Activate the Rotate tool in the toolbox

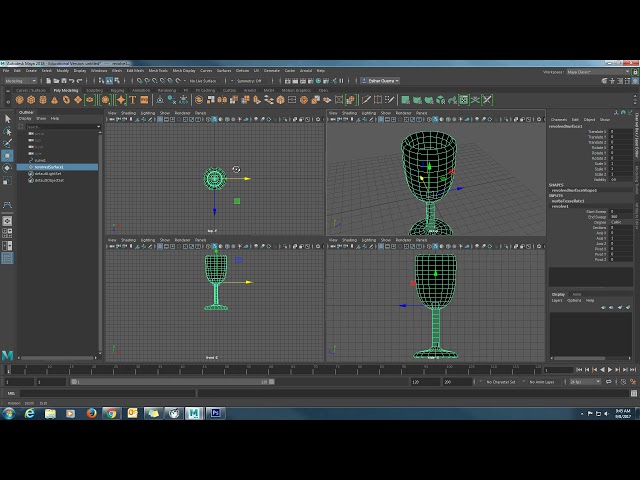point(7,168)
